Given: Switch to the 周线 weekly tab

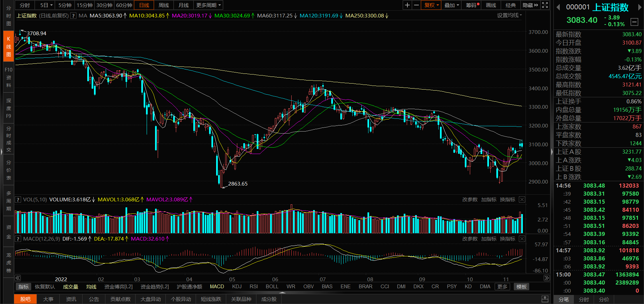Looking at the screenshot, I should pyautogui.click(x=163, y=5).
